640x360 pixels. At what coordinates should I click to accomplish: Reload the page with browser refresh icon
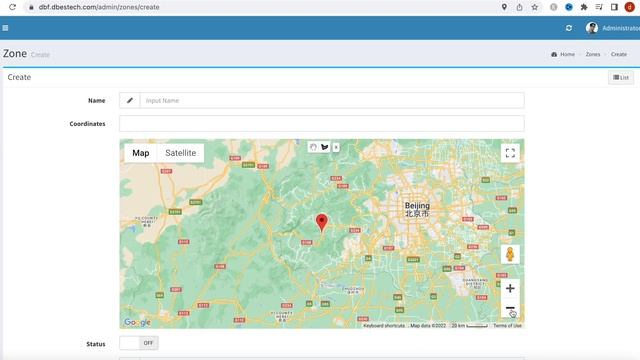(x=12, y=7)
